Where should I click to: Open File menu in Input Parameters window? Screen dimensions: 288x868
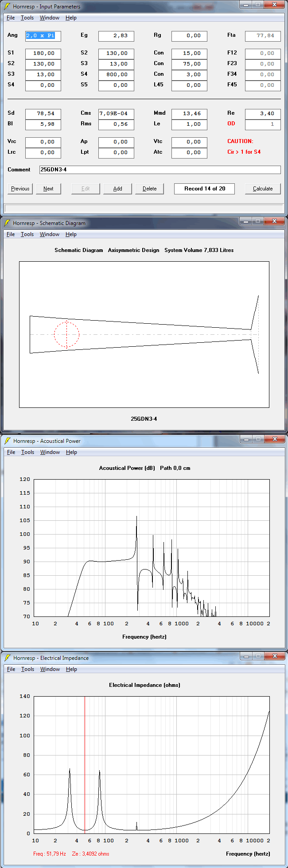tap(11, 18)
